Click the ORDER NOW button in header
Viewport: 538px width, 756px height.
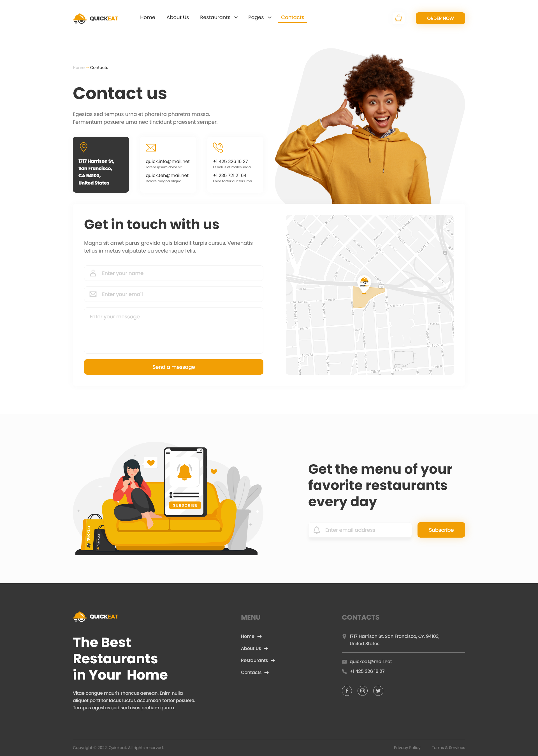click(x=440, y=18)
